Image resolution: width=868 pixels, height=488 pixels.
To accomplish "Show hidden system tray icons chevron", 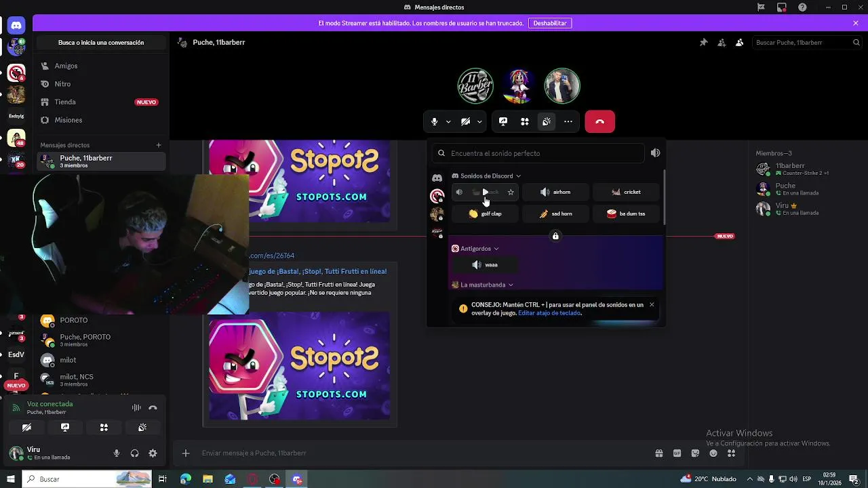I will click(x=749, y=479).
